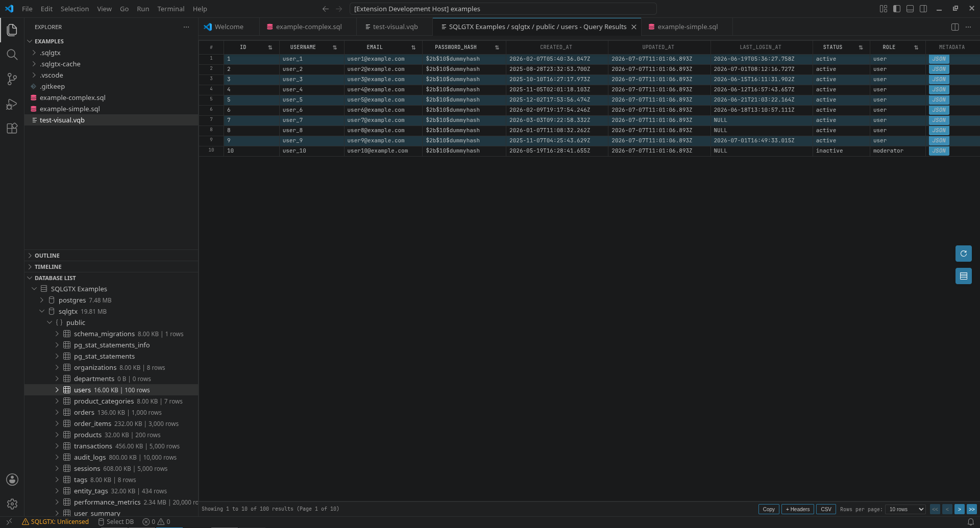Toggle primary side bar visibility
The height and width of the screenshot is (528, 980).
tap(897, 9)
